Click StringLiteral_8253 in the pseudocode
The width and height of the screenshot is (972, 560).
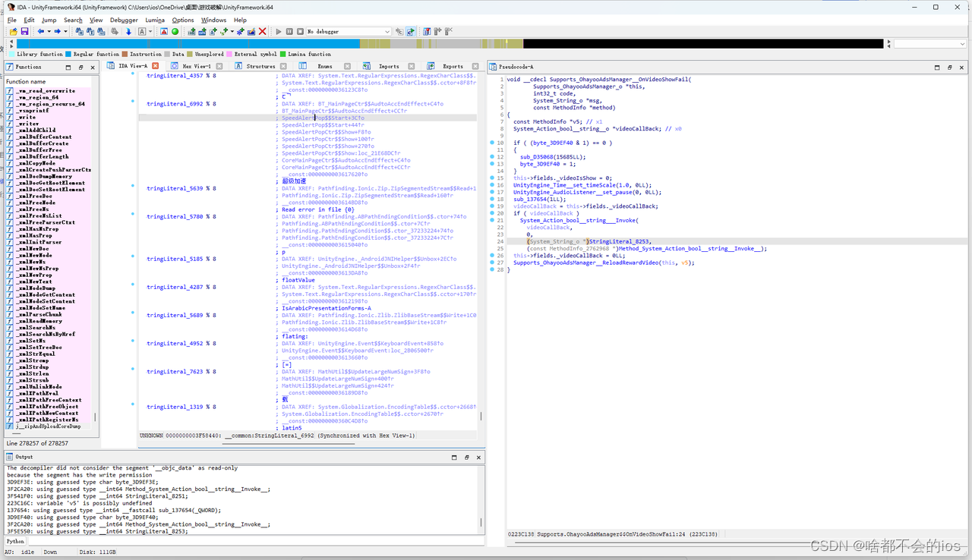pyautogui.click(x=620, y=241)
